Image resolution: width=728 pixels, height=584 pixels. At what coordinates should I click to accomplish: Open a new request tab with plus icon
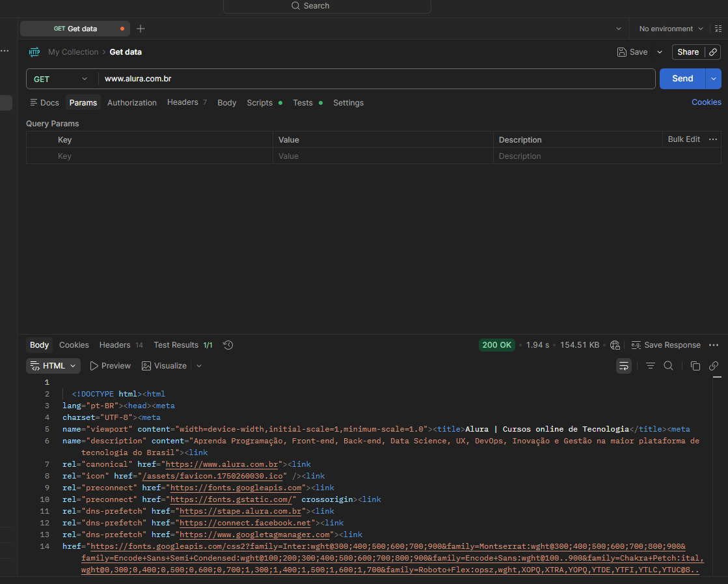point(141,29)
